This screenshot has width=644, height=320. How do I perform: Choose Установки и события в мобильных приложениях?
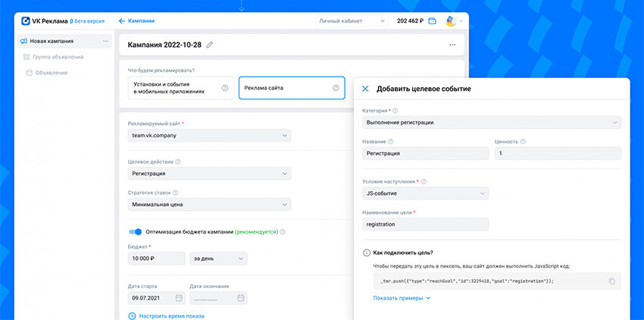click(x=181, y=88)
